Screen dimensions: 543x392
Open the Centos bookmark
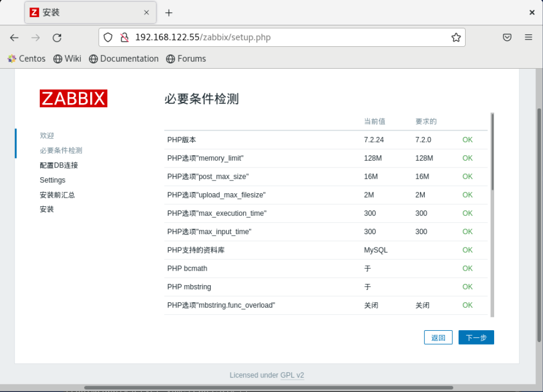(x=27, y=59)
